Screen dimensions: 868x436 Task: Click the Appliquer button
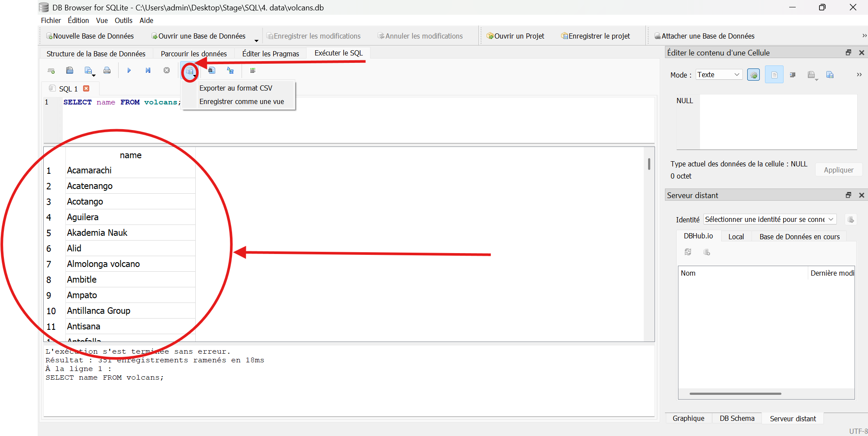[x=838, y=169]
